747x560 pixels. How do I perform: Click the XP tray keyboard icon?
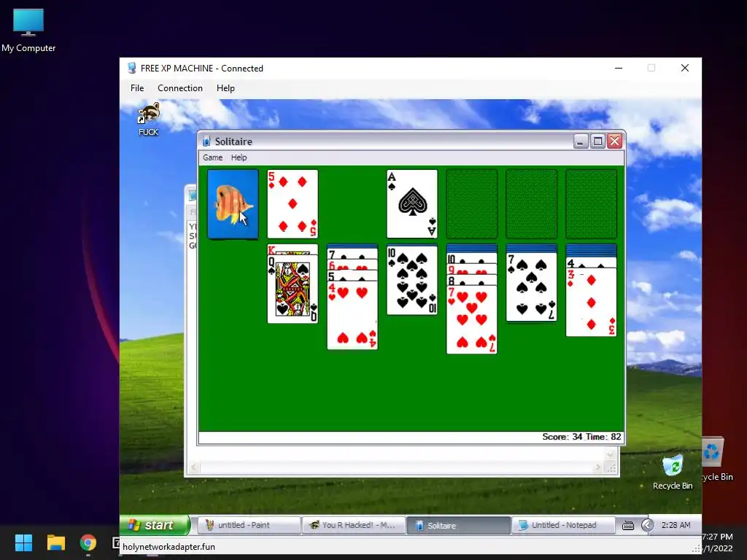point(628,525)
